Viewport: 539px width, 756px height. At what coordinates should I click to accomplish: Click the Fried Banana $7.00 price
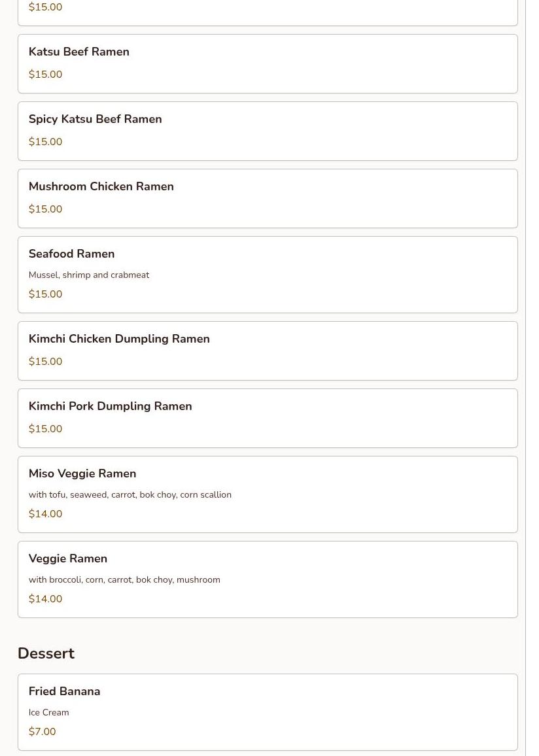pyautogui.click(x=42, y=732)
